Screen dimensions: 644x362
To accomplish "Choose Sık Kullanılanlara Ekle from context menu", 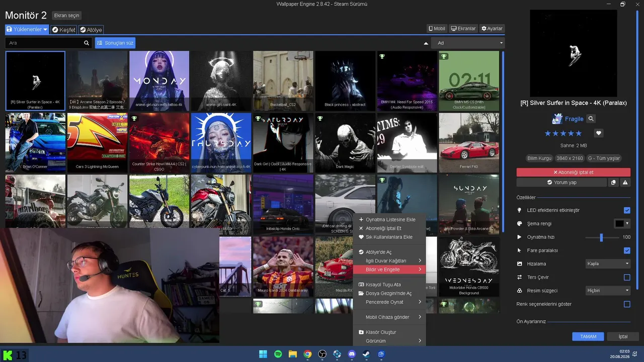I will [x=389, y=237].
